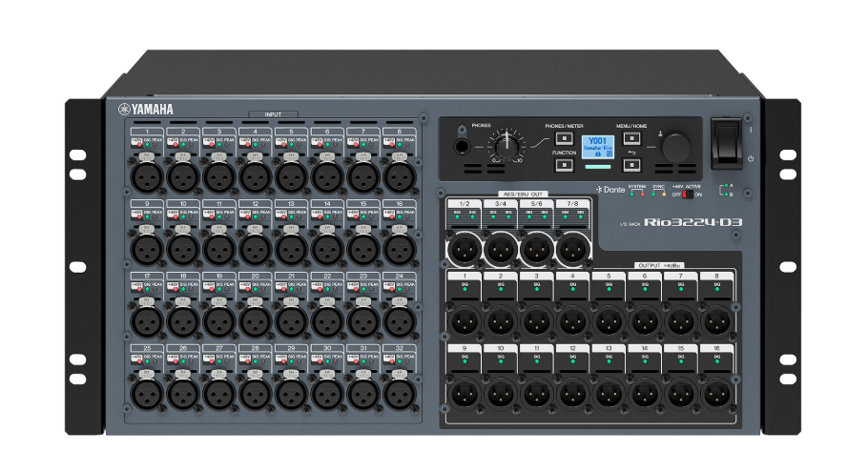Click the Rio3224-D3 model name
The image size is (868, 472).
(693, 222)
